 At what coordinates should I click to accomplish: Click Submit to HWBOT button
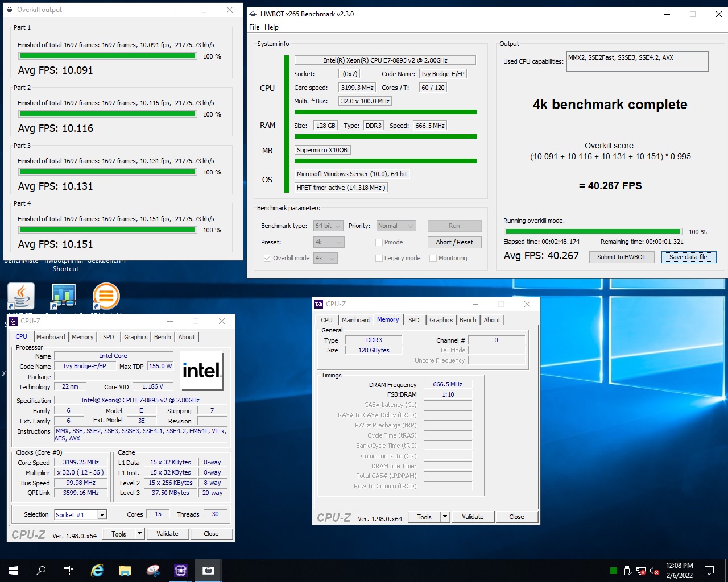(621, 257)
